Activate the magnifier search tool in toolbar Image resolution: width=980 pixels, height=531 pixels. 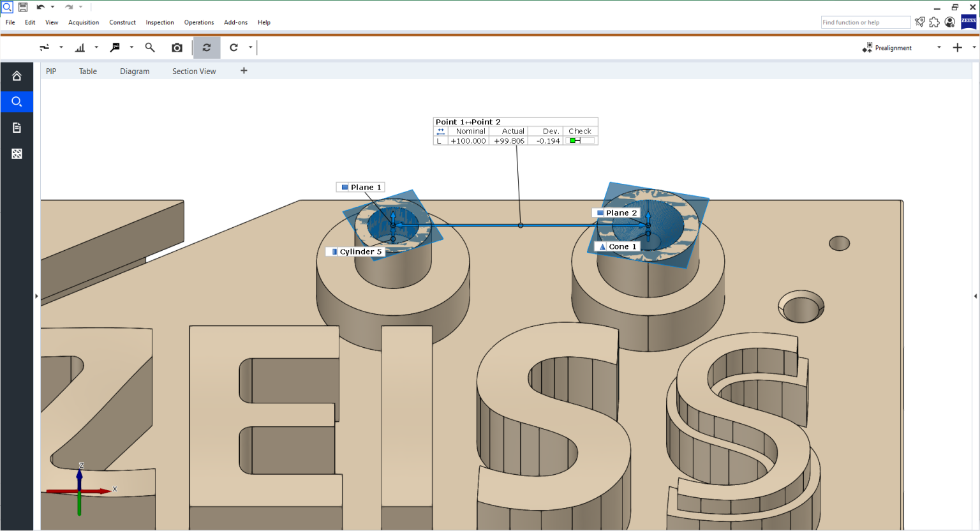point(150,47)
